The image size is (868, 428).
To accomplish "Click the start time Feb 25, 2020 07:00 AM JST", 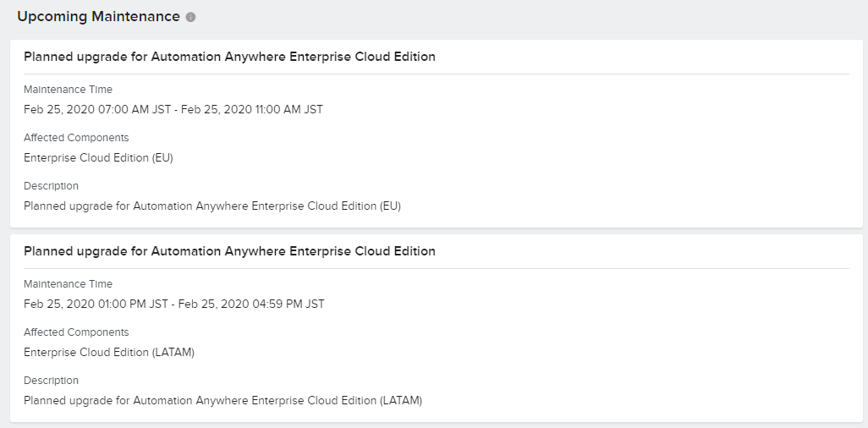I will [x=96, y=109].
